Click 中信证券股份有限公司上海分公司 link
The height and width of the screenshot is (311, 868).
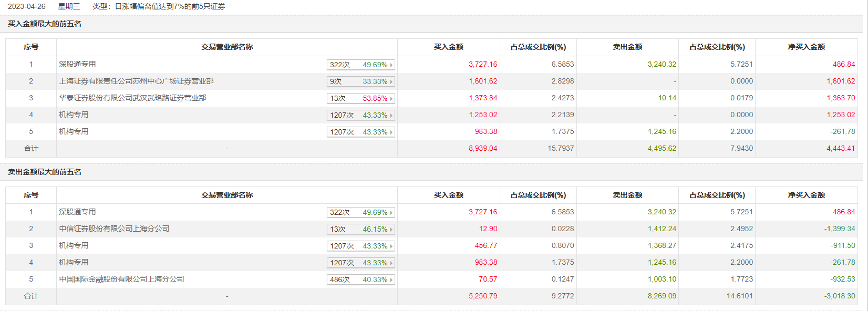(114, 229)
